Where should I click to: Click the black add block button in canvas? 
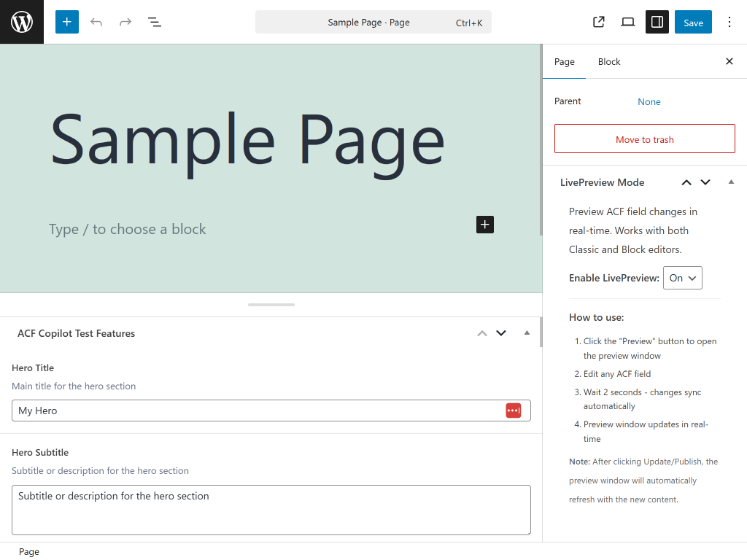(485, 224)
